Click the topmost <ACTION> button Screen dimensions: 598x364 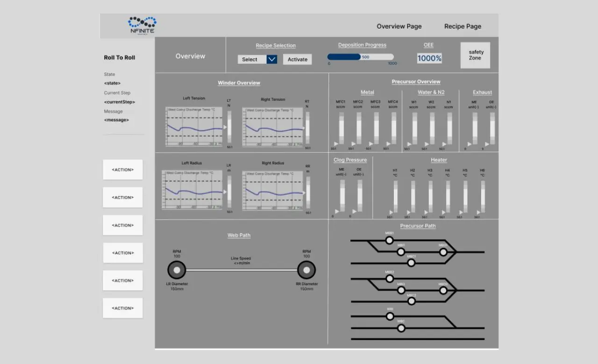[122, 170]
